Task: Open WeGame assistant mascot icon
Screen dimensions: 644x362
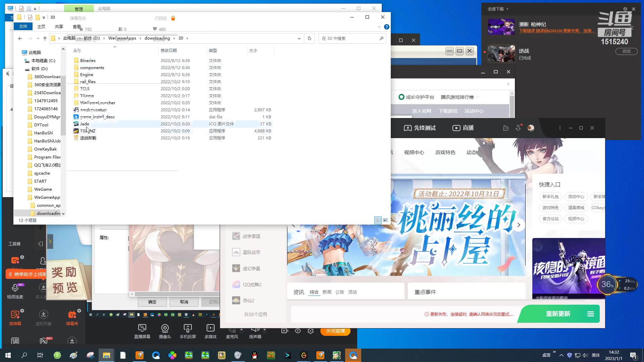Action: tap(506, 128)
